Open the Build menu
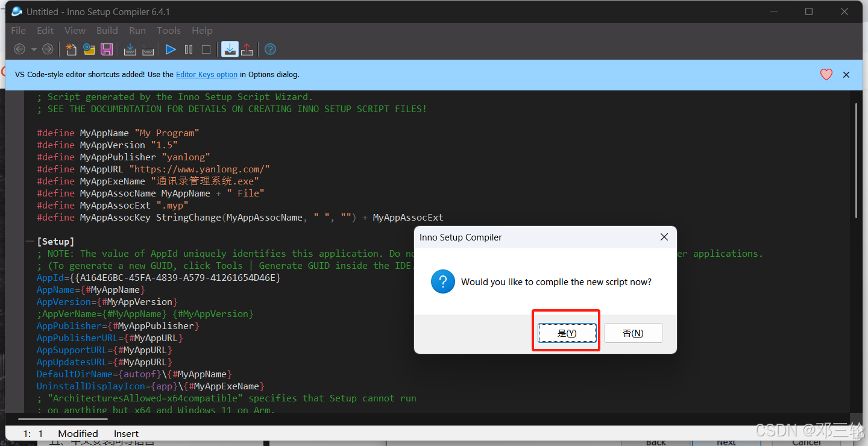Image resolution: width=868 pixels, height=446 pixels. coord(107,30)
